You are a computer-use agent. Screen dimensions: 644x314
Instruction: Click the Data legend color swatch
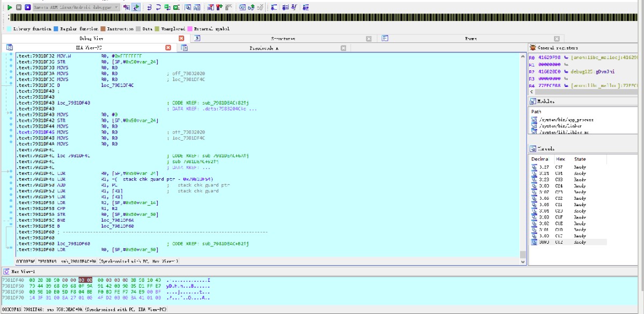click(x=138, y=28)
